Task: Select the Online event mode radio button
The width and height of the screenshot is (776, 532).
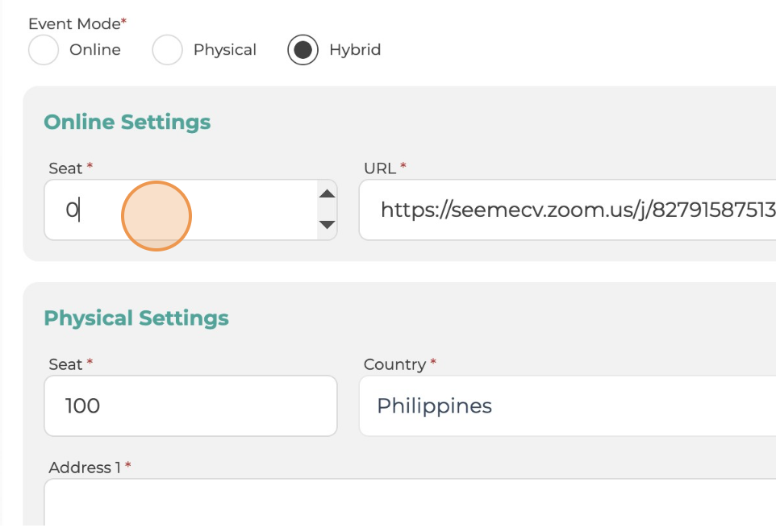Action: [x=44, y=49]
